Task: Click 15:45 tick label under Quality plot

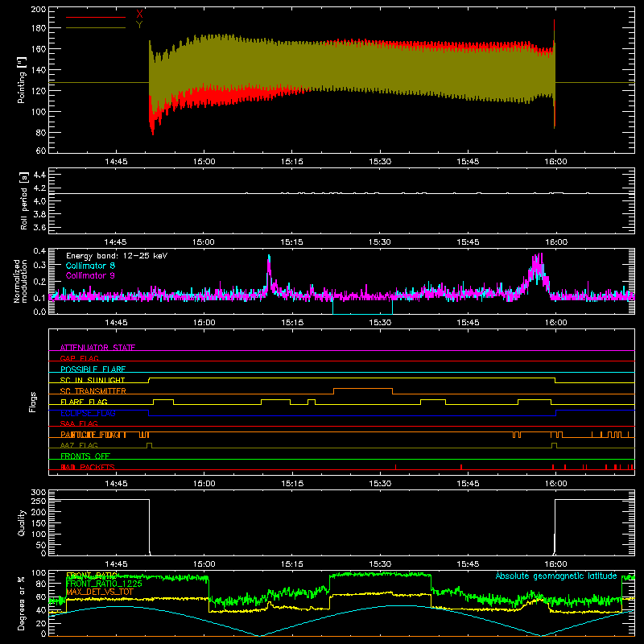Action: (x=468, y=564)
